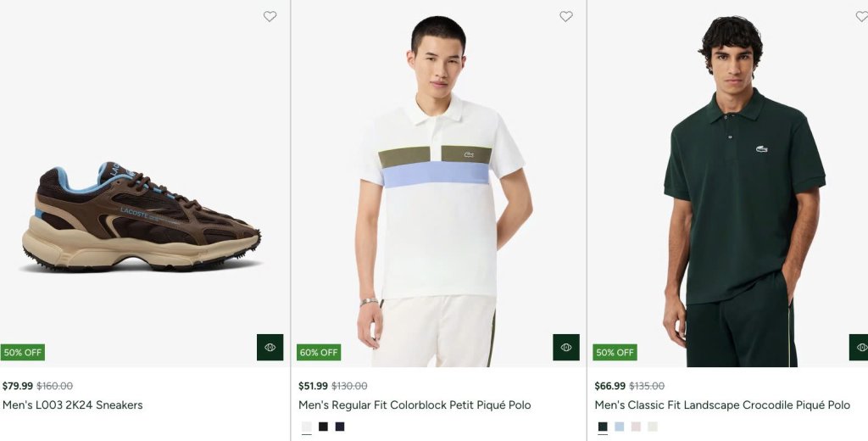Open quick view eye icon on sneakers
The height and width of the screenshot is (441, 868).
270,348
